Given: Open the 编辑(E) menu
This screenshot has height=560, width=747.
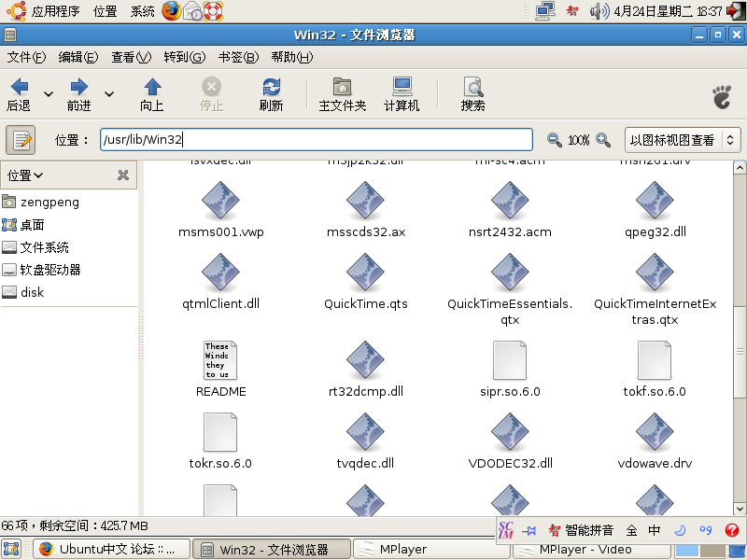Looking at the screenshot, I should click(x=78, y=57).
